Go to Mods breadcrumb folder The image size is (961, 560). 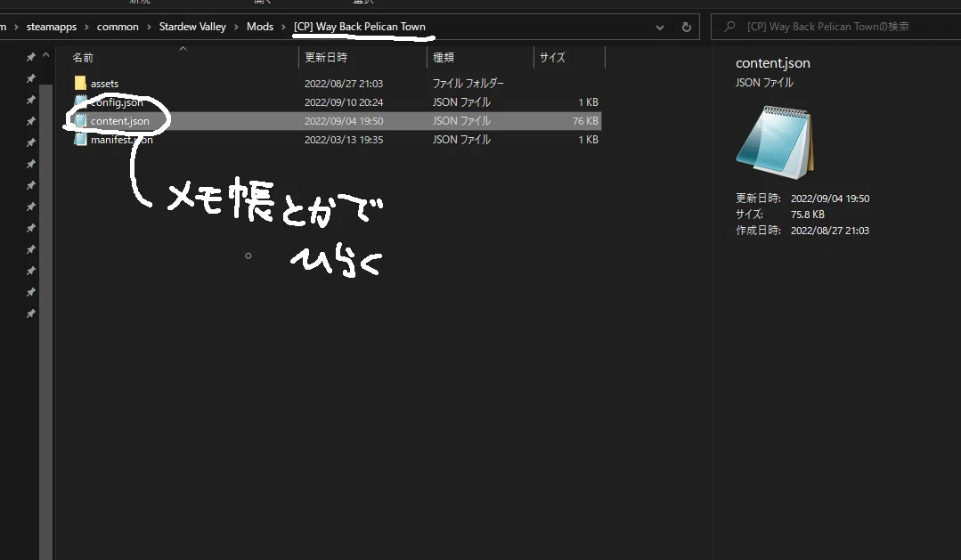click(260, 27)
